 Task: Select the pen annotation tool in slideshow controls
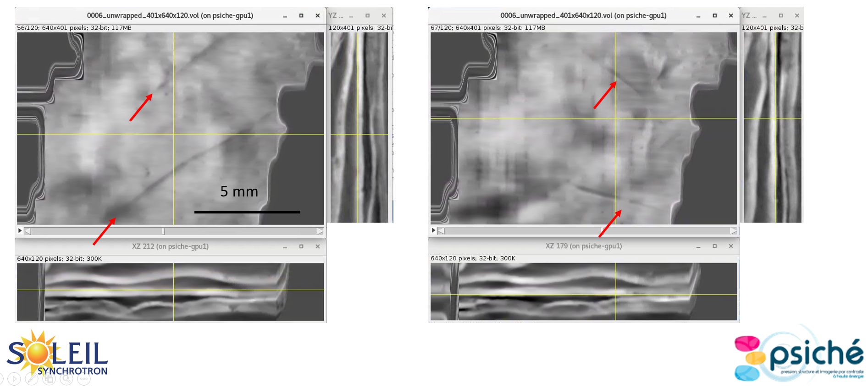32,379
